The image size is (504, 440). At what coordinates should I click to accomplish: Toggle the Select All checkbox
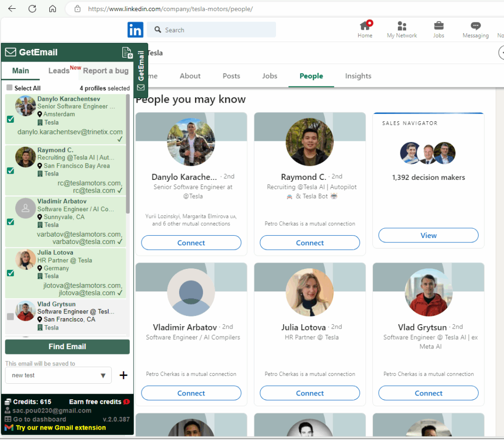point(10,88)
